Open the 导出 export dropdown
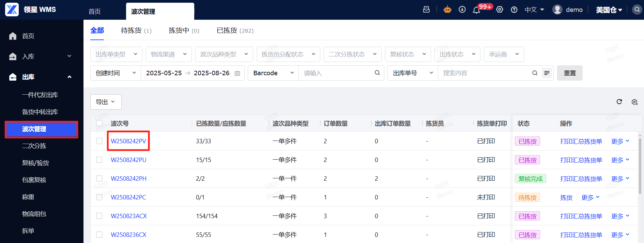This screenshot has width=644, height=243. pyautogui.click(x=106, y=102)
